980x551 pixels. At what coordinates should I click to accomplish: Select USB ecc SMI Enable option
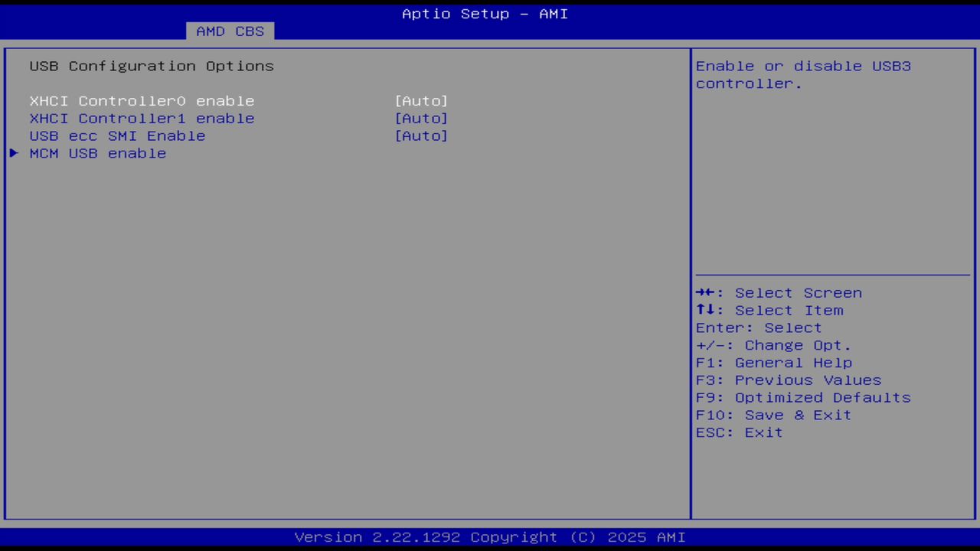117,136
